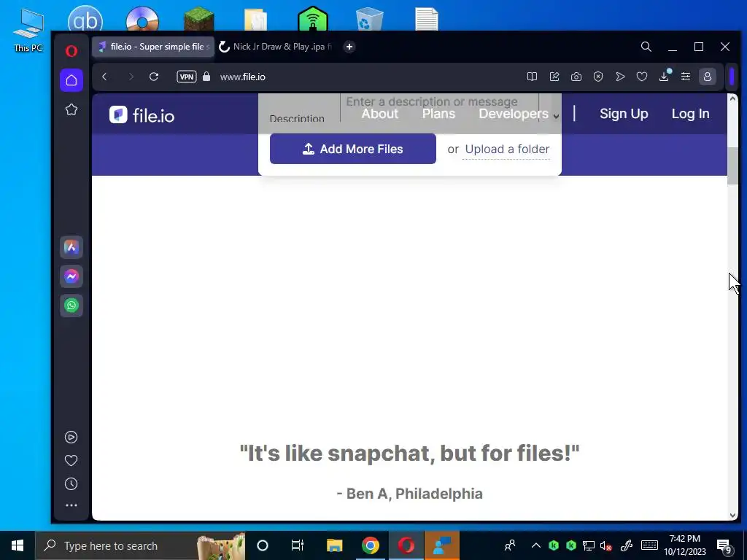Click the Sign Up link

tap(624, 114)
